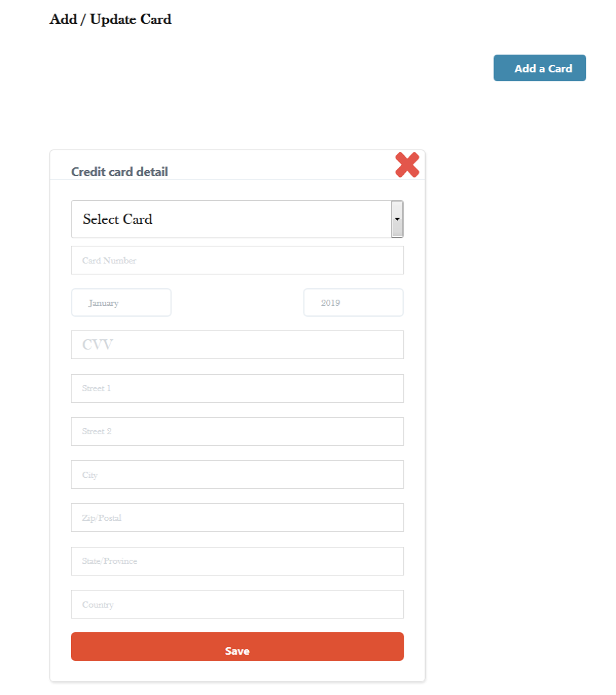Select the Street 1 input
This screenshot has height=695, width=616.
pos(237,388)
